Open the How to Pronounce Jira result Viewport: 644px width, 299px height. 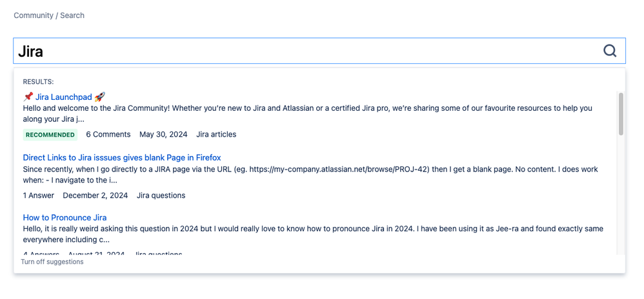tap(65, 217)
